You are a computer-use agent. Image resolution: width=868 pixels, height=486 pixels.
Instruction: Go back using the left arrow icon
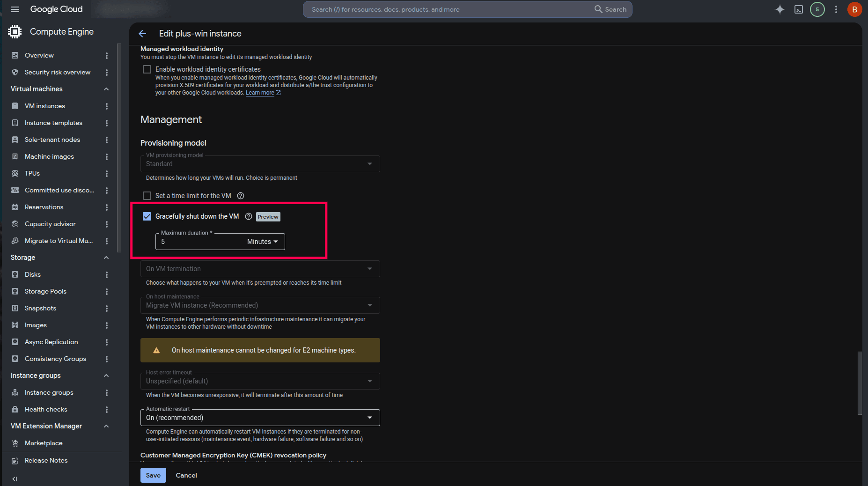(142, 34)
